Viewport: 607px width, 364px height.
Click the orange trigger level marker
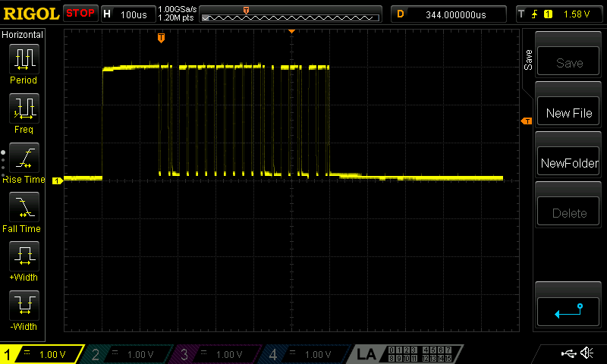(x=525, y=121)
